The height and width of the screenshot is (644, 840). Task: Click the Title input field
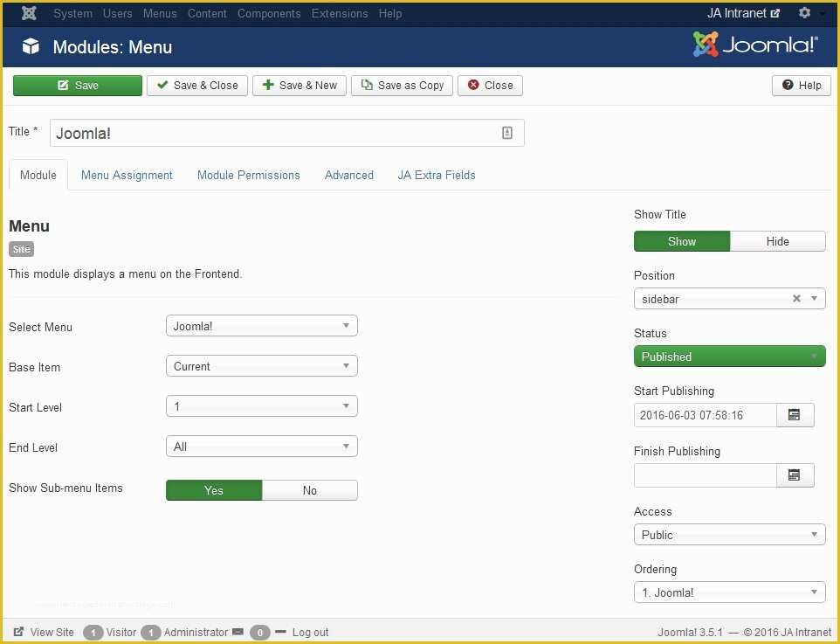point(287,133)
